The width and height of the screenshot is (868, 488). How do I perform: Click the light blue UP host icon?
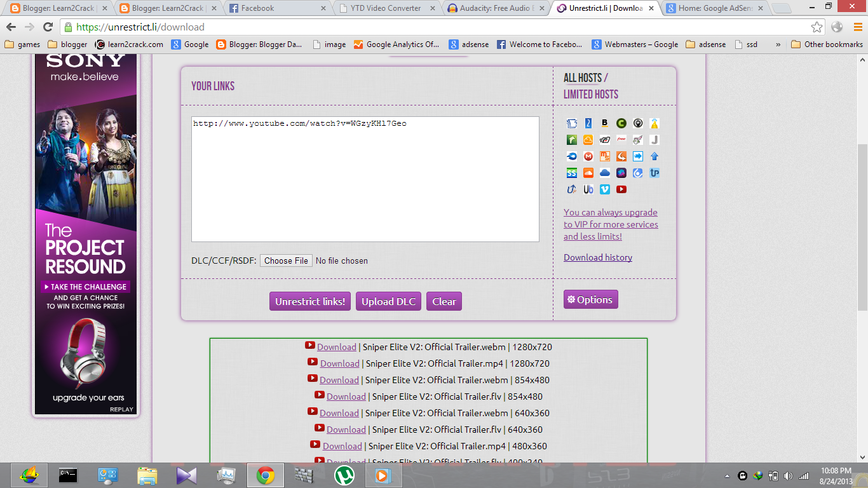click(654, 173)
